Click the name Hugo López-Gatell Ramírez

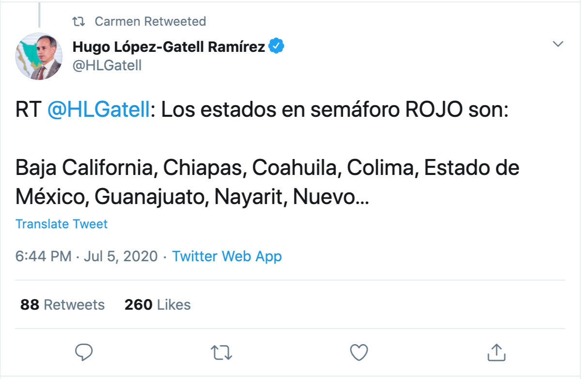tap(169, 47)
